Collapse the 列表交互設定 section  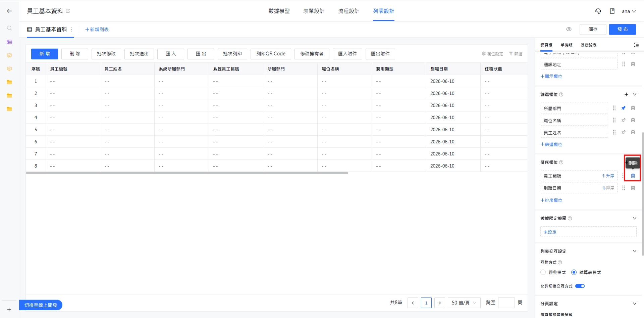pos(635,251)
